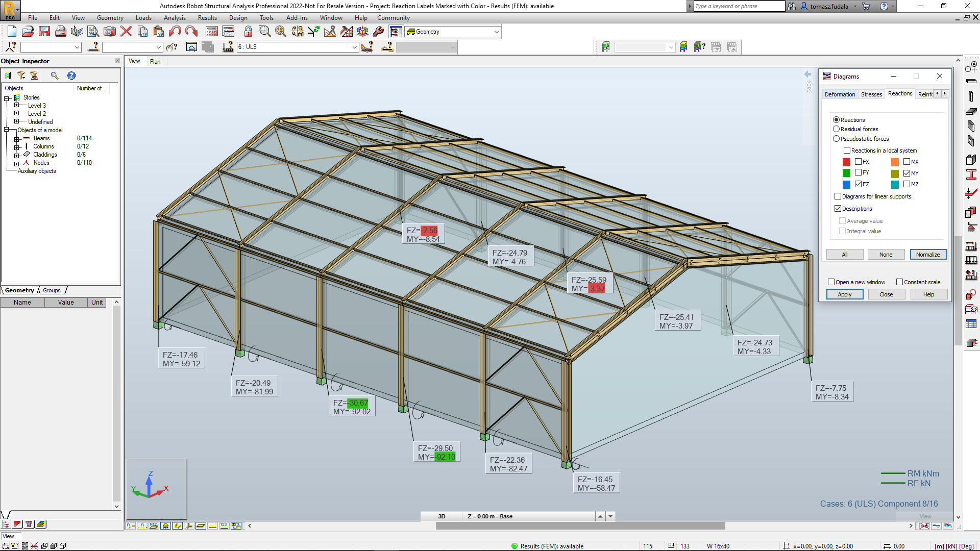This screenshot has height=551, width=980.
Task: Click the calculations (calculator) icon
Action: (x=212, y=32)
